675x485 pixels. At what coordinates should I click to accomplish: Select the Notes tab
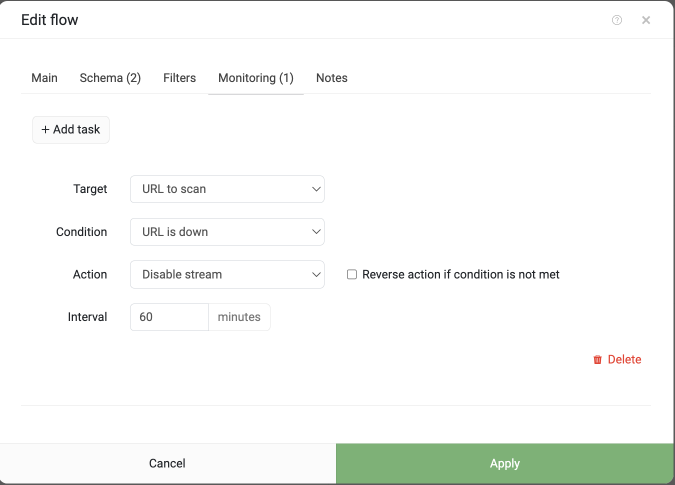[x=332, y=78]
